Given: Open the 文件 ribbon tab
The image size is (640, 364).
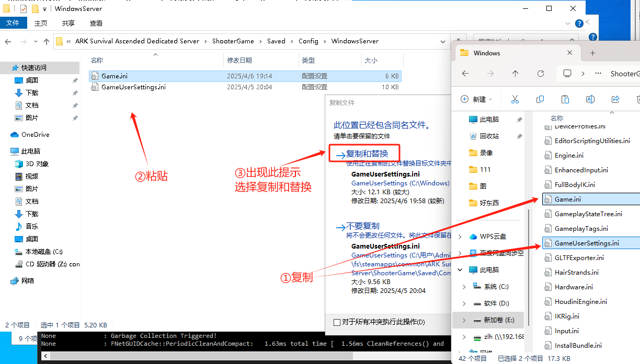Looking at the screenshot, I should 13,24.
